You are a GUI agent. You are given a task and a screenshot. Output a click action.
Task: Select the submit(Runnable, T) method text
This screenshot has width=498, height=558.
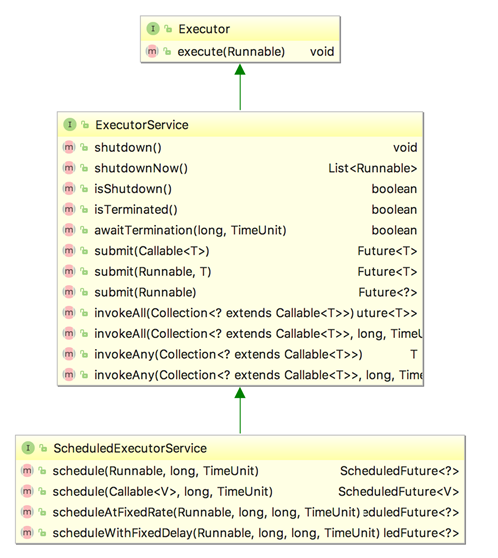(x=153, y=272)
